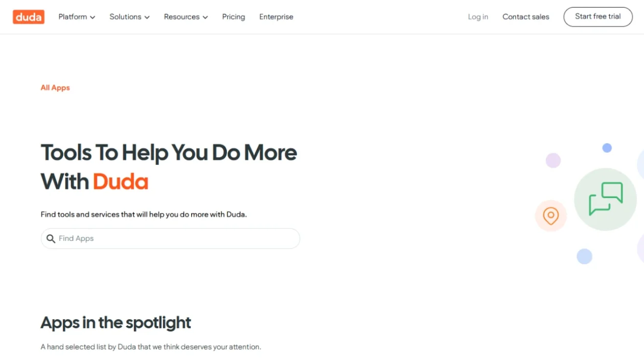Image resolution: width=644 pixels, height=362 pixels.
Task: Expand the Platform dropdown chevron
Action: 93,17
